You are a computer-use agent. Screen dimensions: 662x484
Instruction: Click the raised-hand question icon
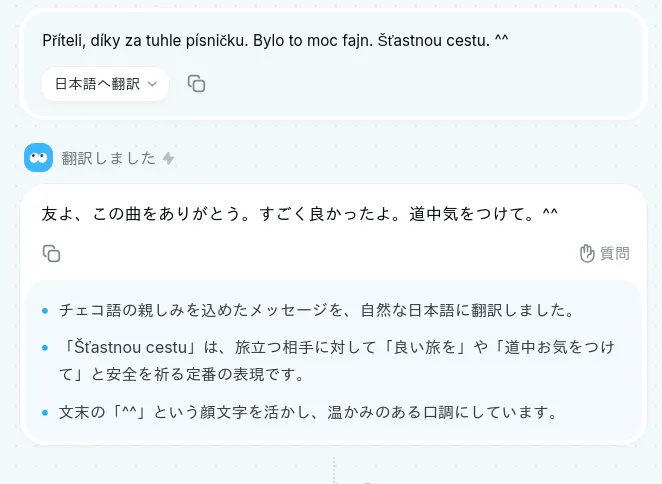click(588, 254)
